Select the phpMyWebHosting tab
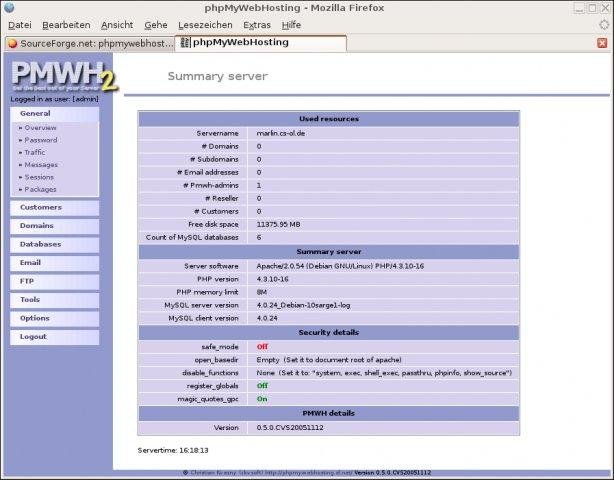 pyautogui.click(x=261, y=43)
